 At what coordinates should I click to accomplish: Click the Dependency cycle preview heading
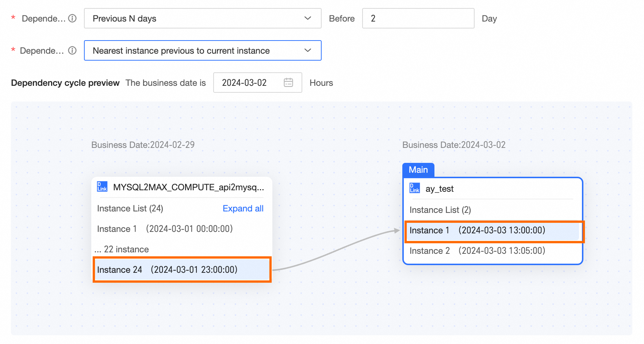click(65, 83)
